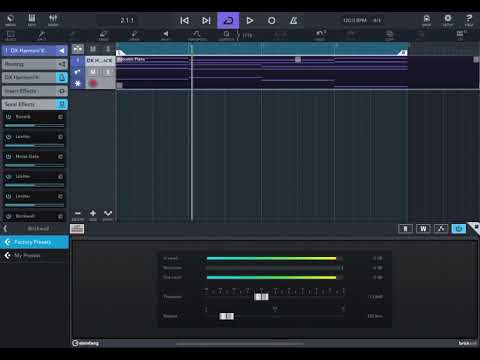Start playback with the Play button
480x360 pixels.
click(250, 21)
